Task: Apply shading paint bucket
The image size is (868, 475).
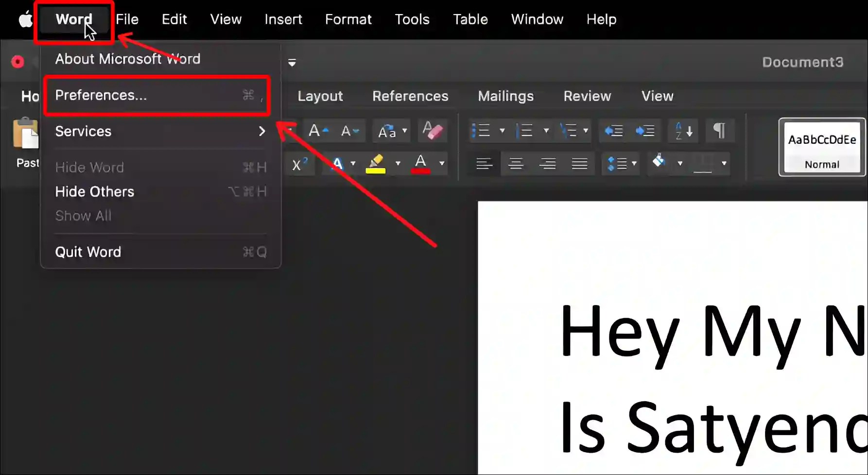Action: point(659,161)
